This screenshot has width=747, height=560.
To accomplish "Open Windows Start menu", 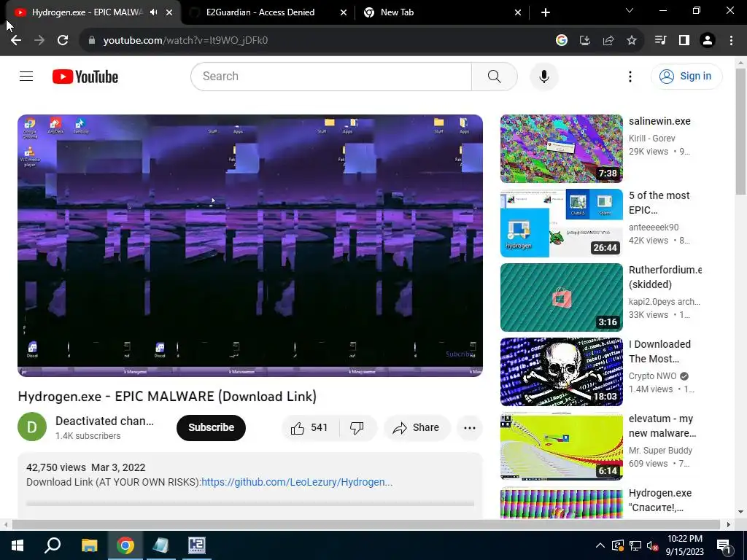I will tap(18, 545).
